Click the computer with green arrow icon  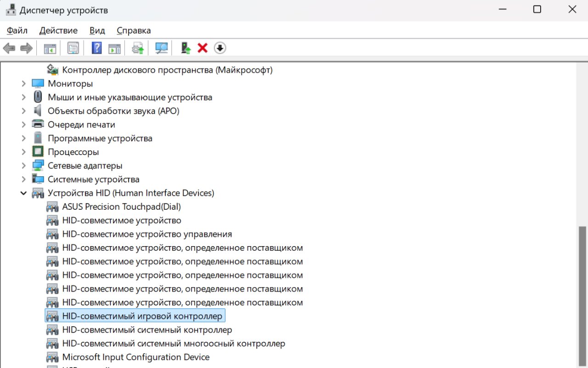click(x=186, y=48)
